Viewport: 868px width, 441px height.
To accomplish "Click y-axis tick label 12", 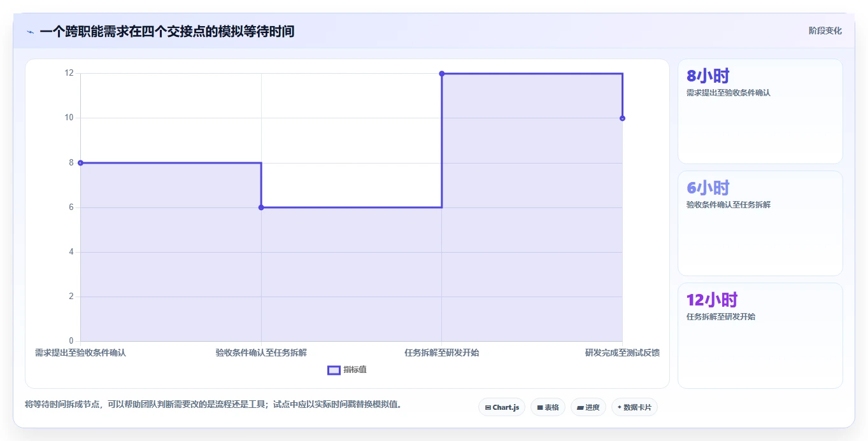I will pos(69,73).
